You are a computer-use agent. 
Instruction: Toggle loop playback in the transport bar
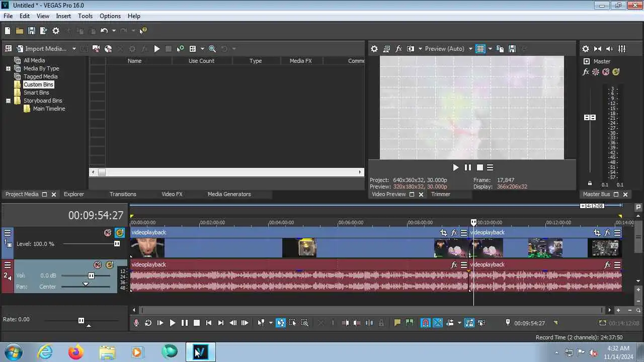[148, 323]
